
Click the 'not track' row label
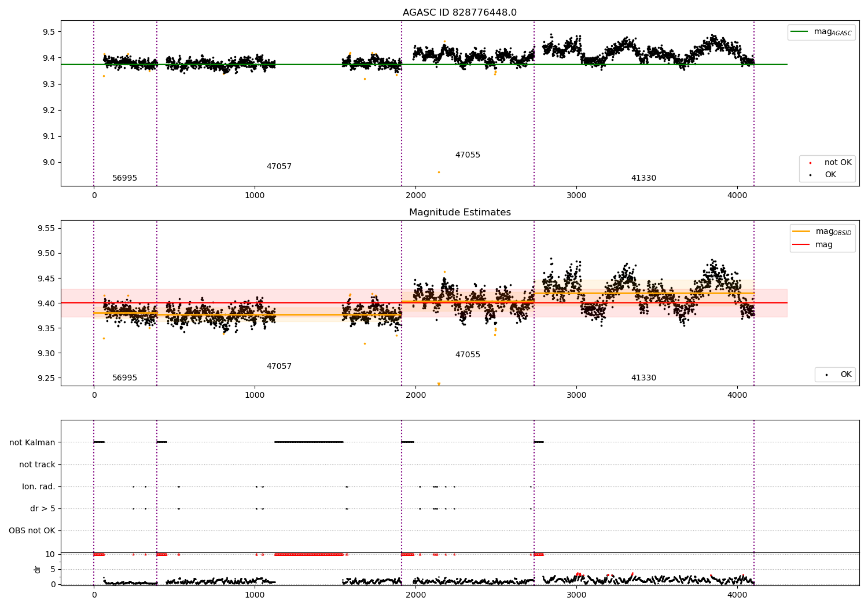(x=37, y=464)
